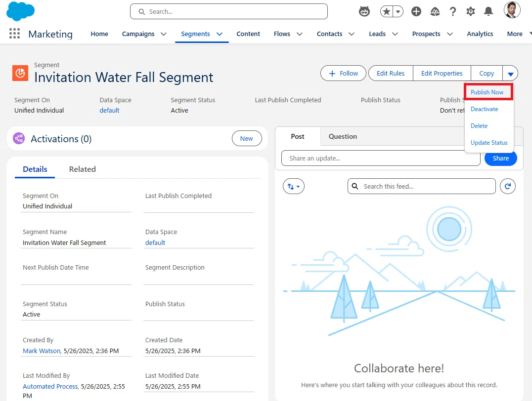Expand the Campaigns tab dropdown chevron

pyautogui.click(x=164, y=34)
